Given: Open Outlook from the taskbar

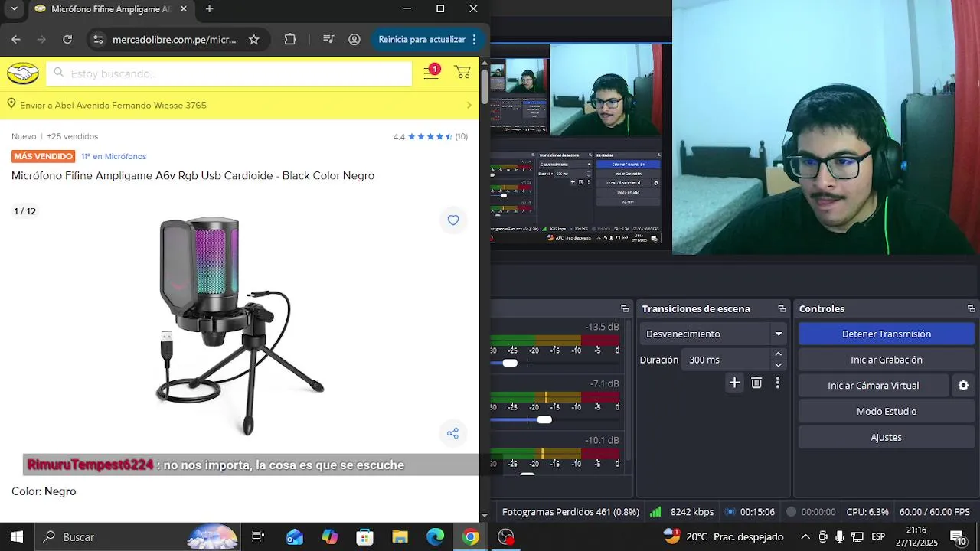Looking at the screenshot, I should (295, 536).
